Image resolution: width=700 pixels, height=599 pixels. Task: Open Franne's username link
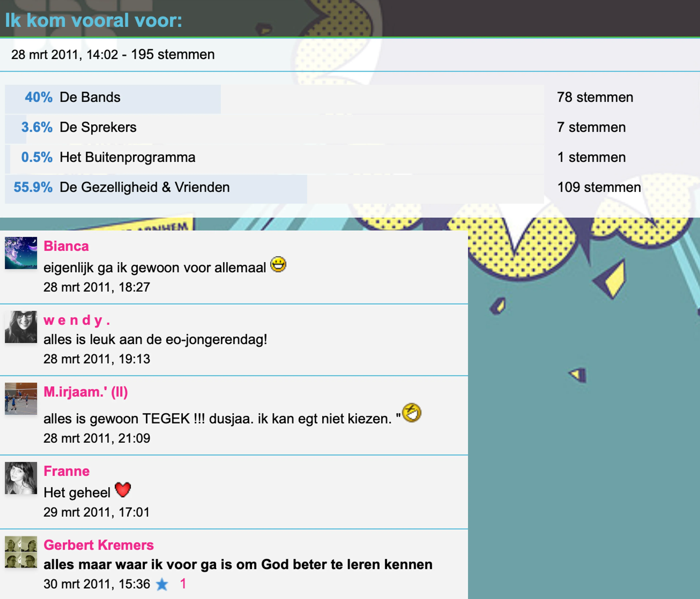click(x=67, y=471)
